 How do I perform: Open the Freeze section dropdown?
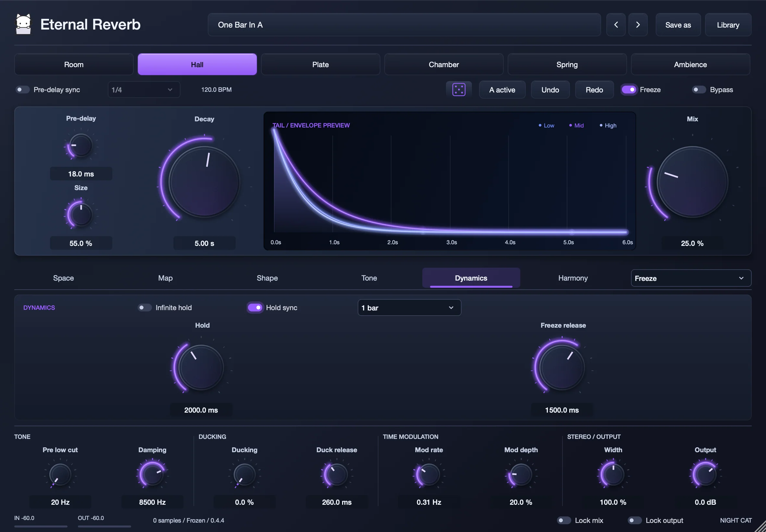pos(691,278)
